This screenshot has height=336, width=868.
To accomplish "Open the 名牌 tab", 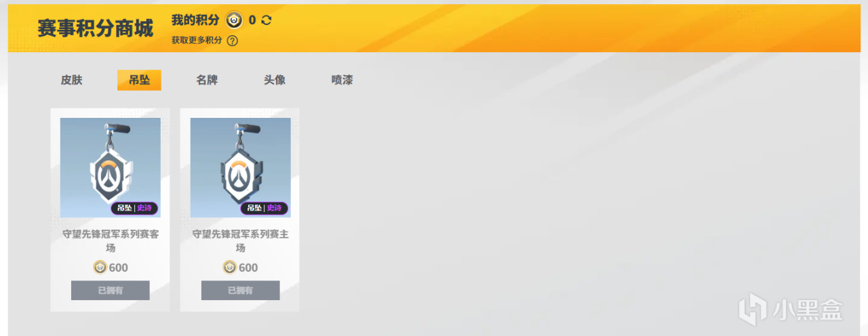I will coord(207,80).
